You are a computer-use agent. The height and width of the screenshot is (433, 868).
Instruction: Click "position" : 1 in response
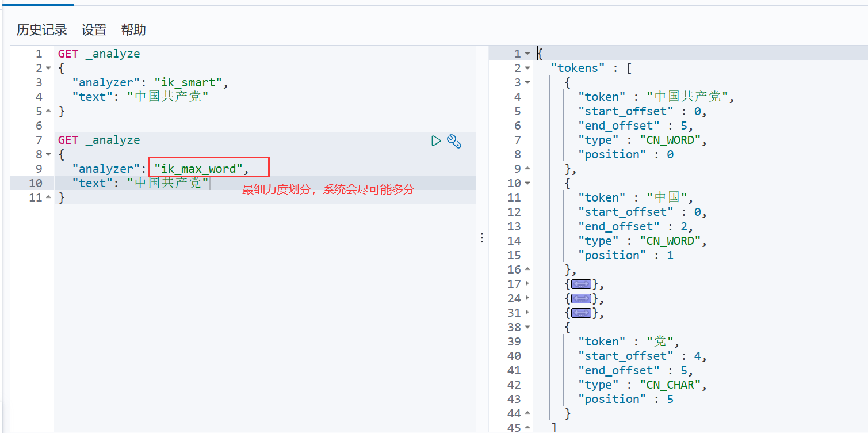click(626, 256)
